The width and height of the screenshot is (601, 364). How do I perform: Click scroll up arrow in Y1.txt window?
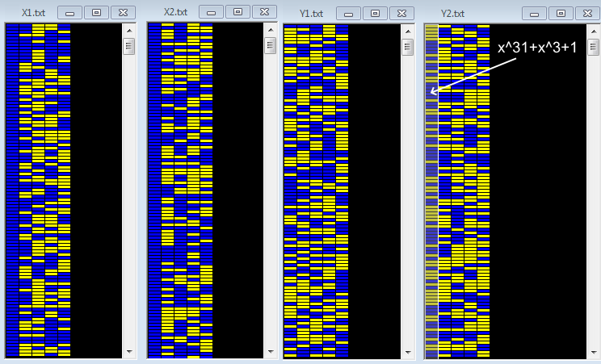coord(408,31)
